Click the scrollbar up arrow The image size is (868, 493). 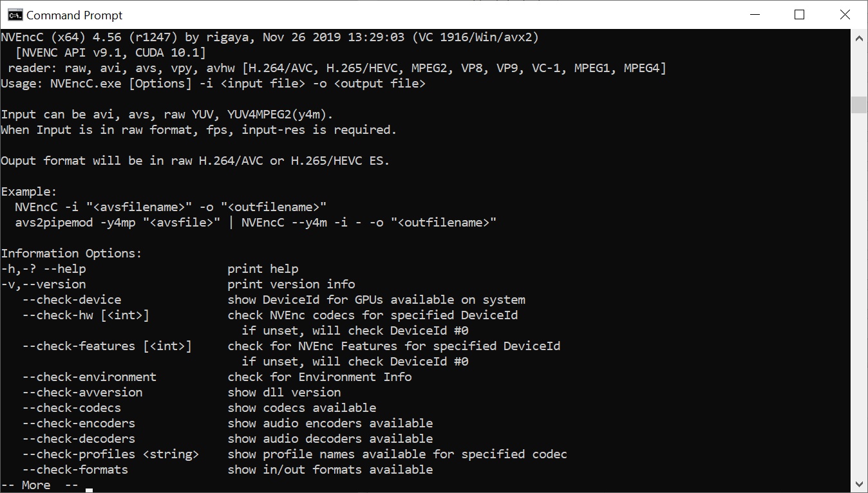pyautogui.click(x=859, y=38)
